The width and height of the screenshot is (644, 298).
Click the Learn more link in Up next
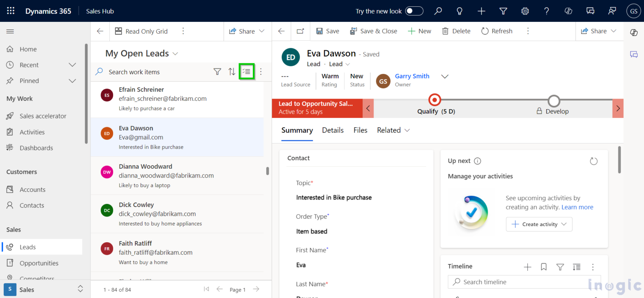pyautogui.click(x=577, y=207)
